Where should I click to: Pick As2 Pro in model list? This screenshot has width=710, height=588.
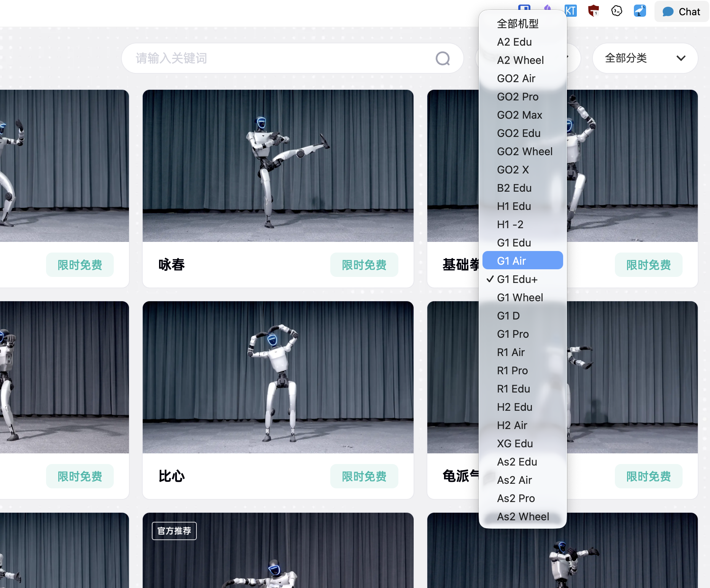click(522, 498)
